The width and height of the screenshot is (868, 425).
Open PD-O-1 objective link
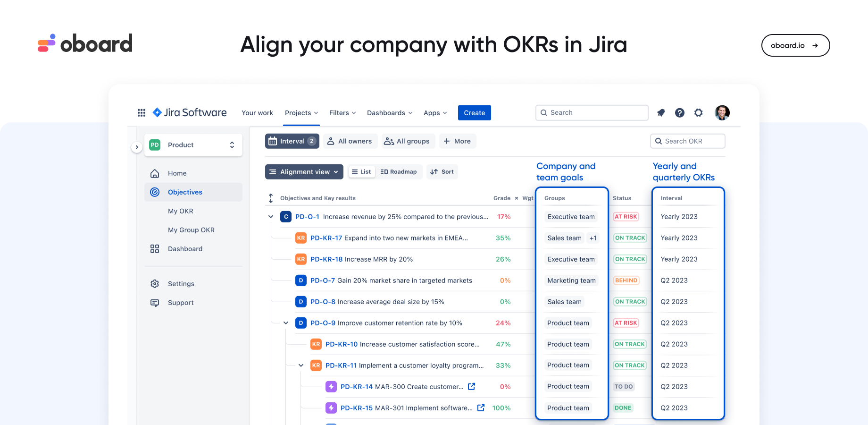pyautogui.click(x=307, y=217)
